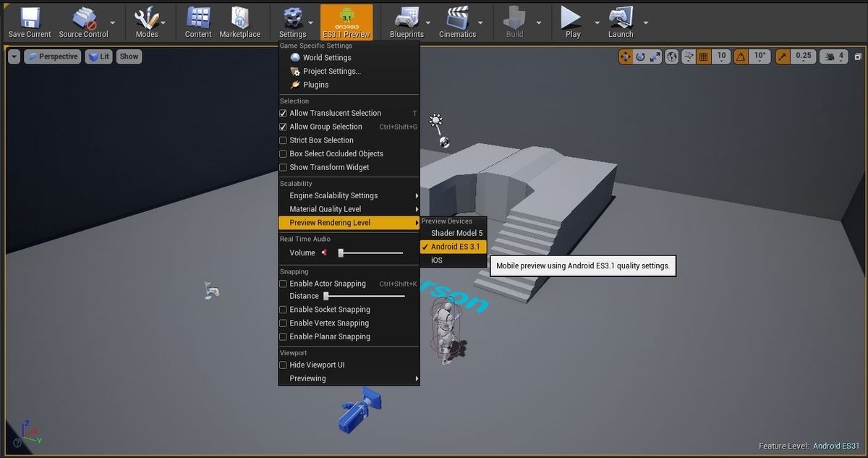Uncheck Allow Group Selection
Image resolution: width=868 pixels, height=458 pixels.
click(x=284, y=127)
